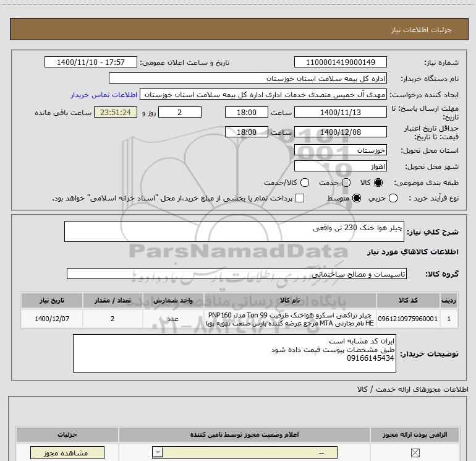
Task: Click the price validity date 1400/12/08
Action: click(x=340, y=132)
